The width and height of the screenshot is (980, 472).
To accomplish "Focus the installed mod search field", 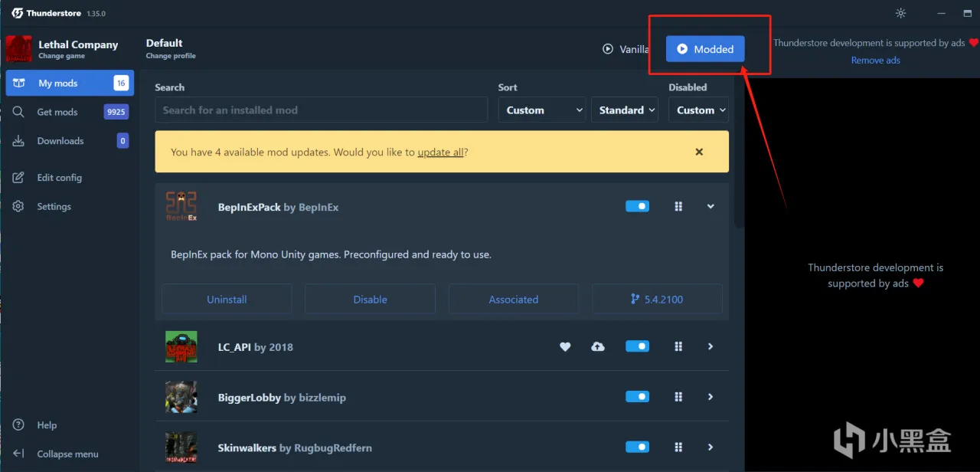I will click(x=322, y=110).
